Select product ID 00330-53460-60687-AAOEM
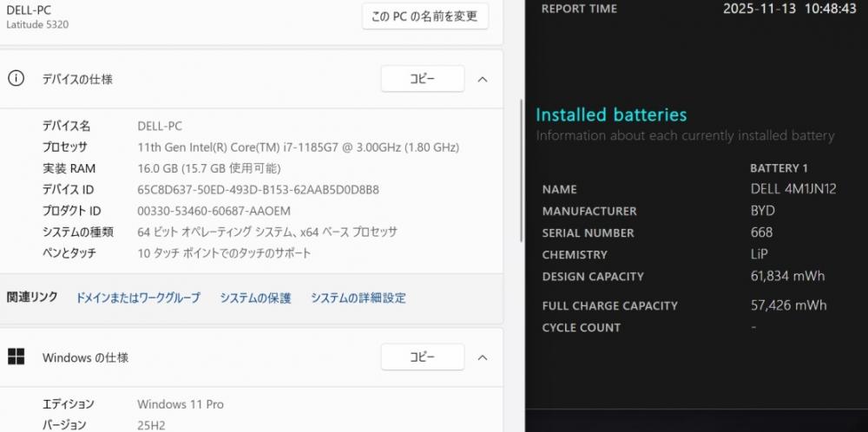The height and width of the screenshot is (432, 868). [x=214, y=211]
